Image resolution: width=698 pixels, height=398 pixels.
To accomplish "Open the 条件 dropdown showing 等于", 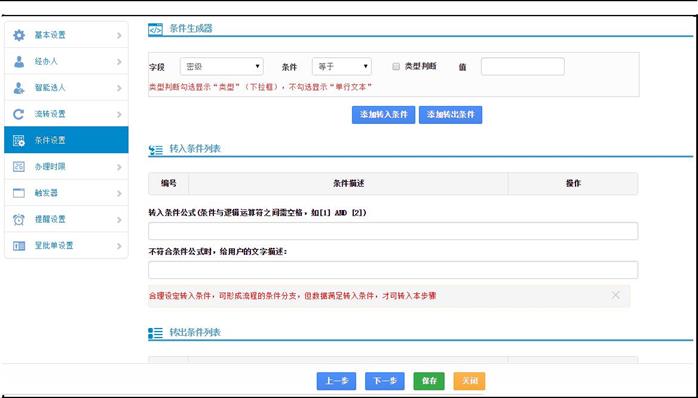I will pos(341,66).
